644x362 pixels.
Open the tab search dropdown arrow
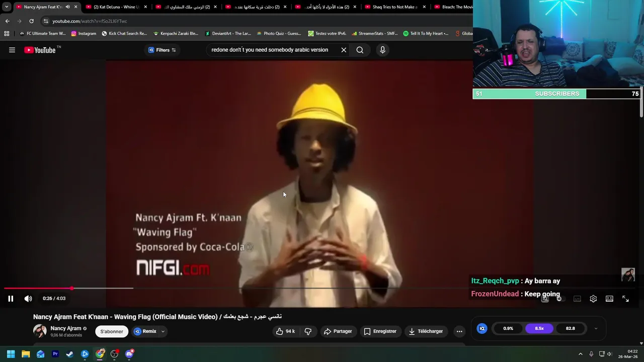pyautogui.click(x=7, y=7)
